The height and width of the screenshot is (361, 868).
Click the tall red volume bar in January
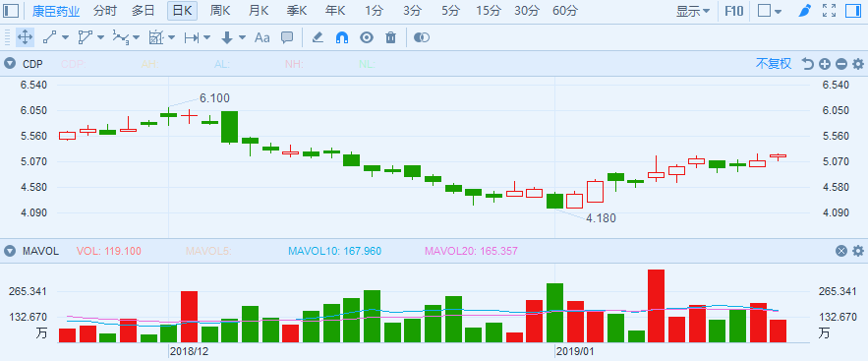click(x=656, y=306)
